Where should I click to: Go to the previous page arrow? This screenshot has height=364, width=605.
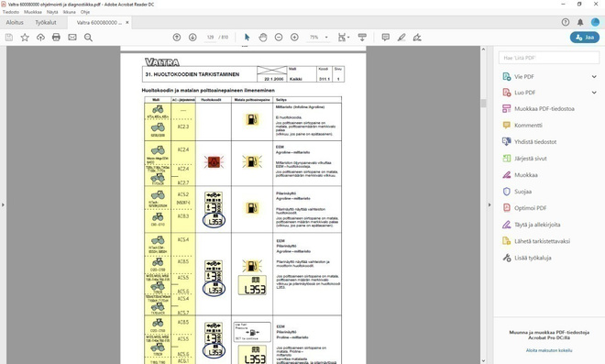[x=177, y=38]
